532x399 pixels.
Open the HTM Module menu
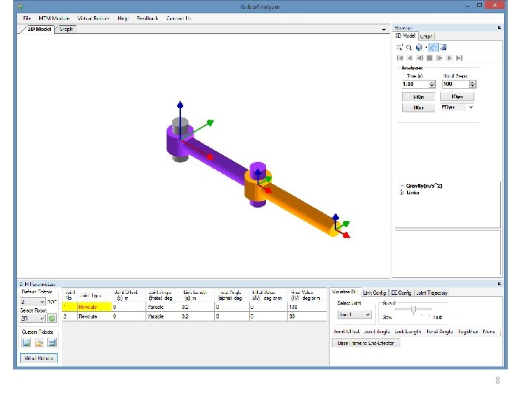54,18
